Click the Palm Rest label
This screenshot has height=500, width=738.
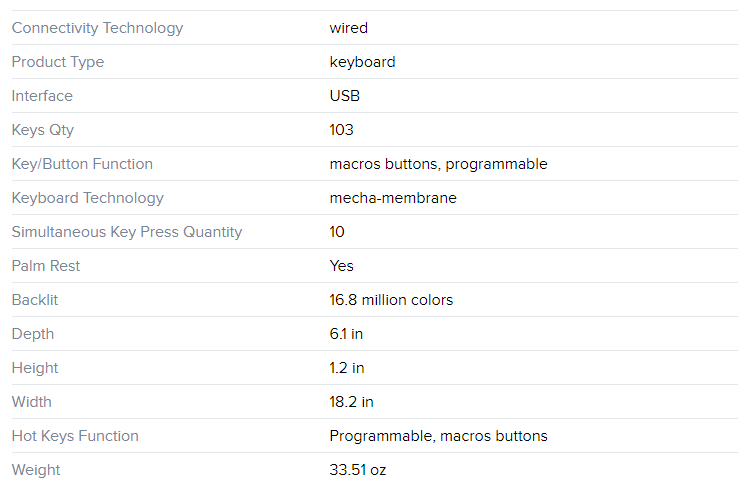46,266
